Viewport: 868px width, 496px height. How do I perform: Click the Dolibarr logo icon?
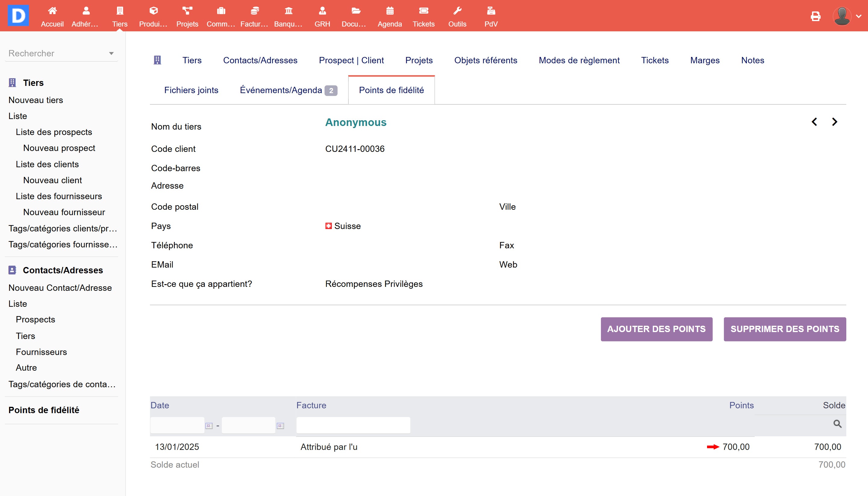tap(18, 16)
